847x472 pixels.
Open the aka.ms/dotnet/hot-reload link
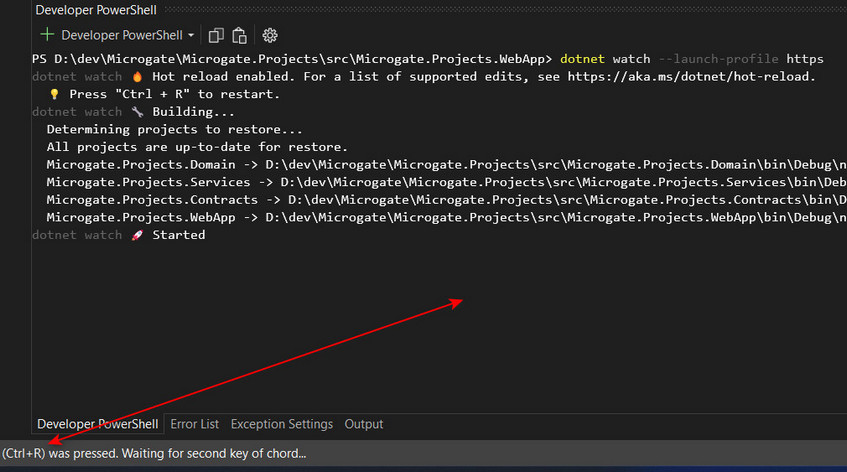point(688,77)
